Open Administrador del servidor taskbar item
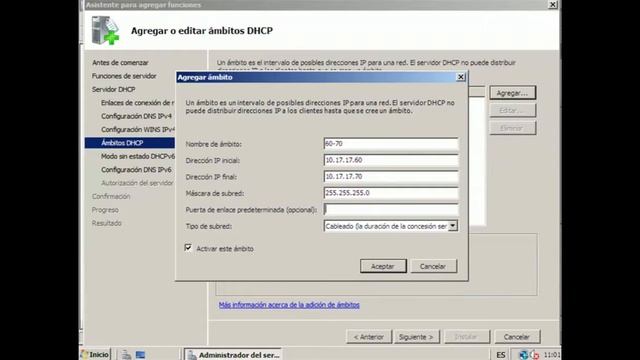640x360 pixels. coord(233,355)
